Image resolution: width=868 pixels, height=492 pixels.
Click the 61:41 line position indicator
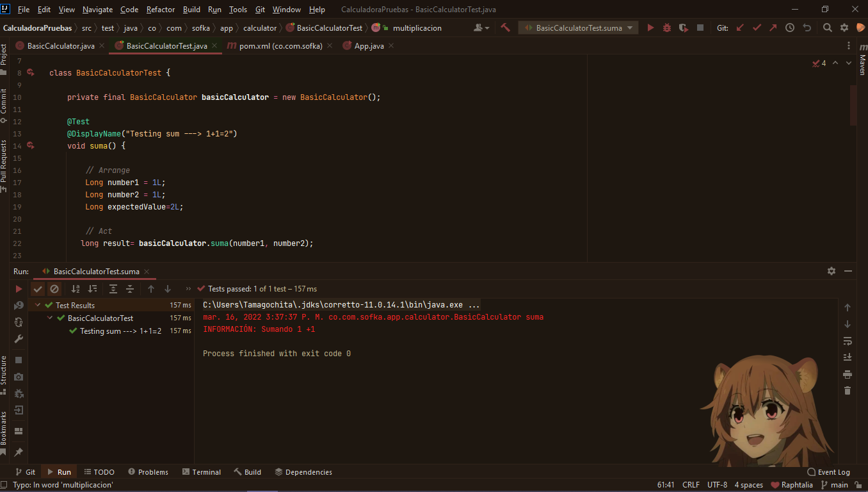point(666,485)
